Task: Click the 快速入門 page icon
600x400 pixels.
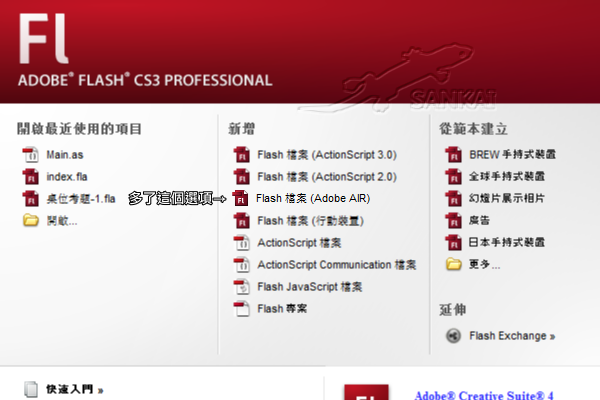Action: click(31, 389)
